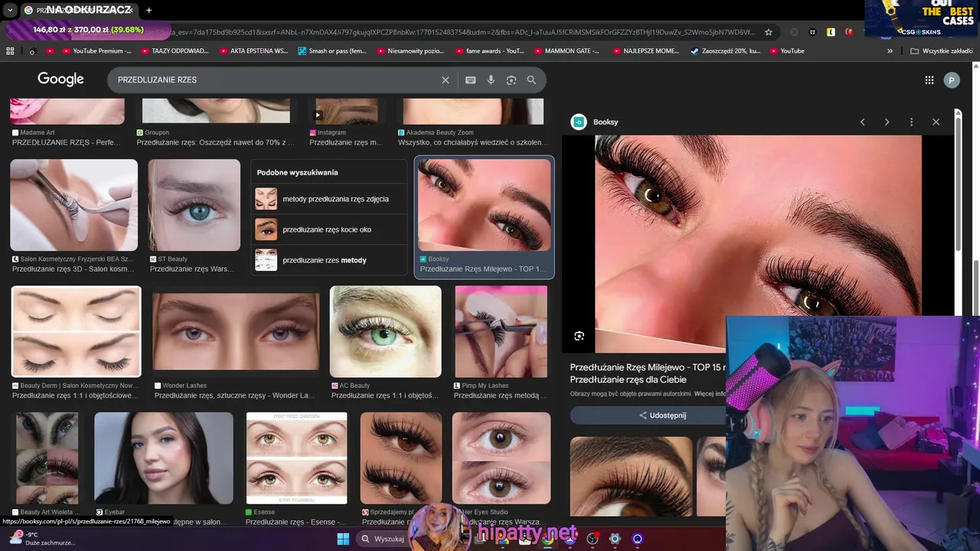Open the Esense before-after thumbnail
980x551 pixels.
point(297,458)
